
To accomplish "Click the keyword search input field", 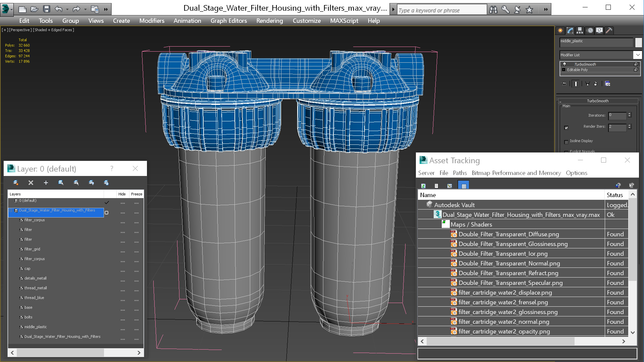I will click(442, 10).
